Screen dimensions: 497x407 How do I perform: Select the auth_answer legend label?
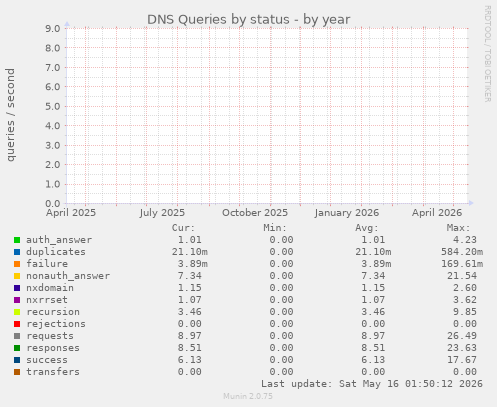click(59, 240)
